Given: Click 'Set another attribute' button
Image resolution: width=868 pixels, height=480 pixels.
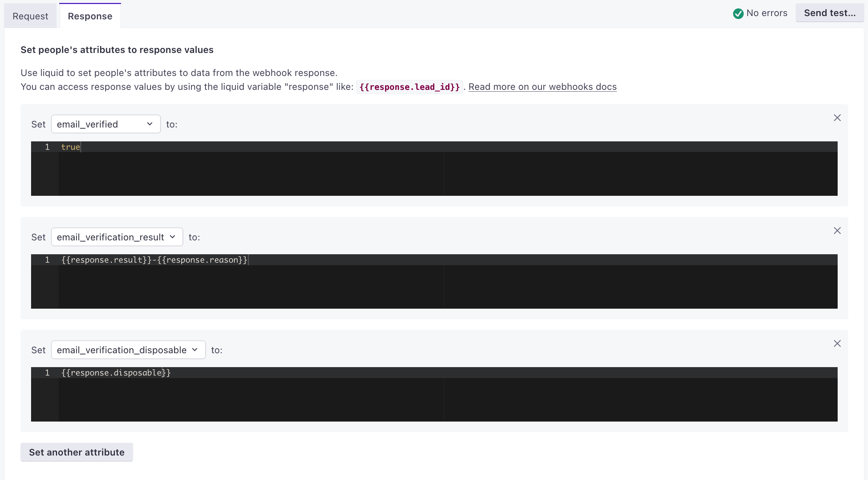Looking at the screenshot, I should [x=76, y=452].
